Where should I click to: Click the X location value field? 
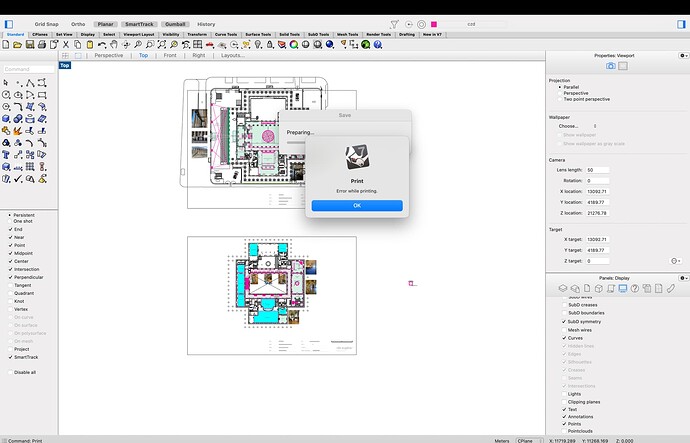(x=598, y=191)
